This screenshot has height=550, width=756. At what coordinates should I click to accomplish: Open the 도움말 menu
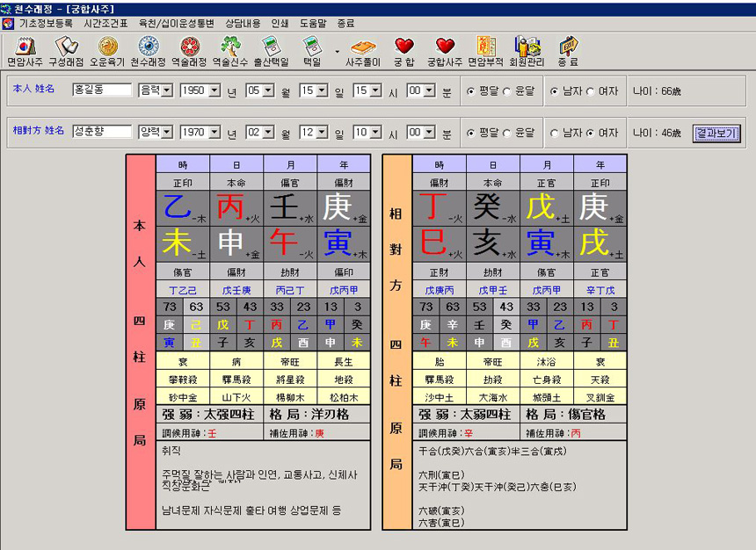pyautogui.click(x=313, y=24)
